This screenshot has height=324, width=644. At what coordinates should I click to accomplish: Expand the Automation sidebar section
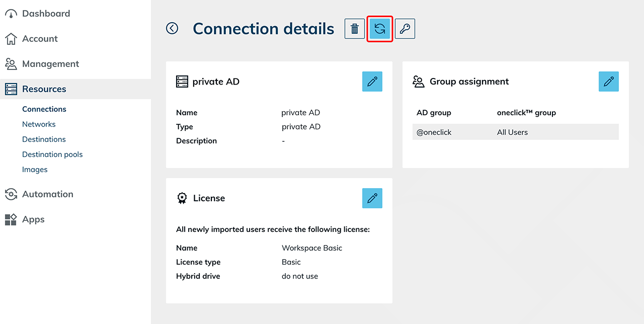click(x=47, y=194)
